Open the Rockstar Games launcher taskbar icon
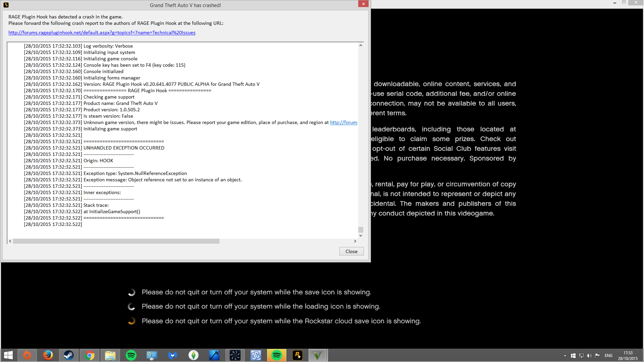 (x=298, y=355)
